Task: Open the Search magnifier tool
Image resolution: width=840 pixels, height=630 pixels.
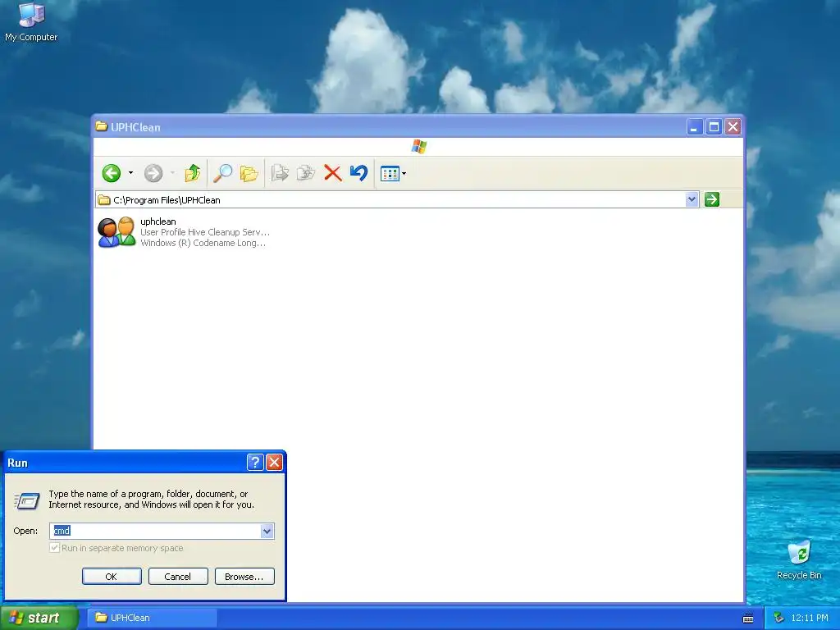Action: click(x=222, y=173)
